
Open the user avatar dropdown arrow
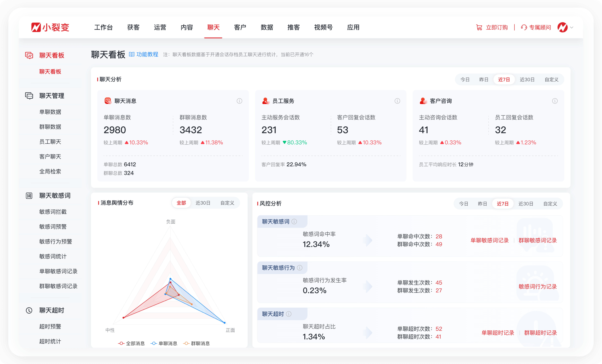[x=571, y=27]
